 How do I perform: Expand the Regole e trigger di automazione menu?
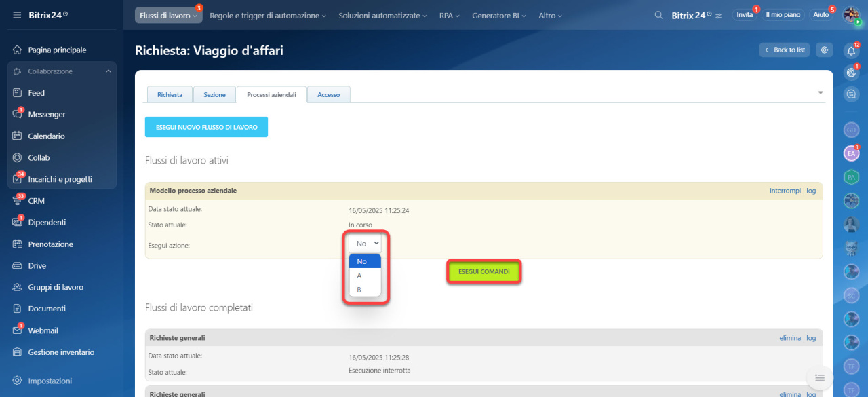(x=268, y=15)
